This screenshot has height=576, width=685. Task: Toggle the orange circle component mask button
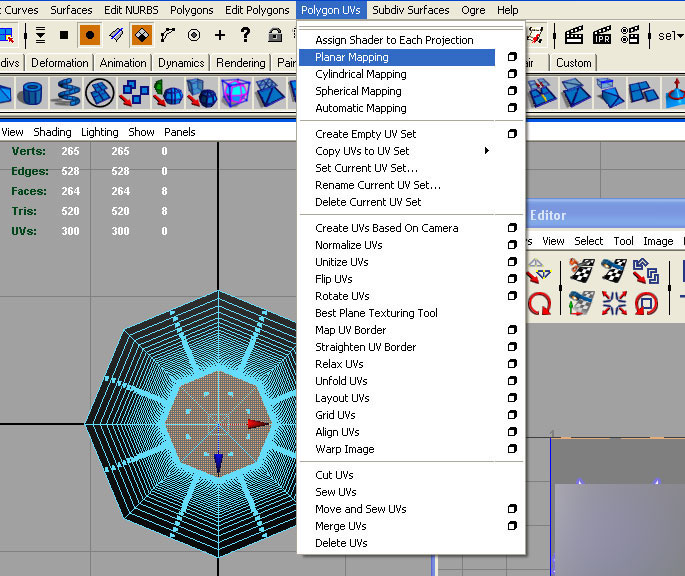90,35
